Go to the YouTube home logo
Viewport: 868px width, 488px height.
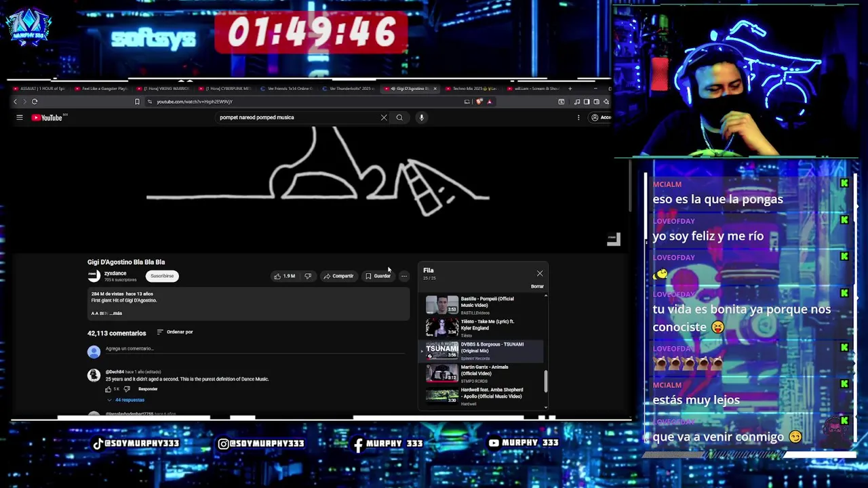coord(47,118)
